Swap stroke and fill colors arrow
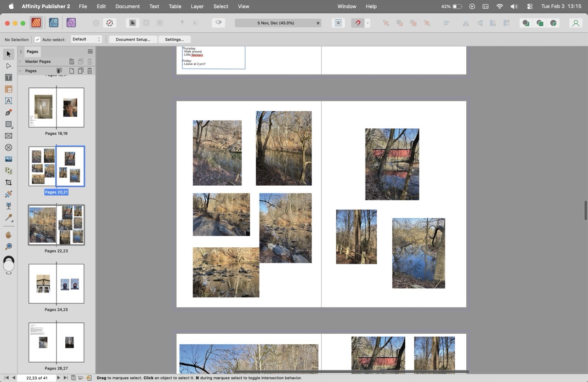Screen dimensions: 588x382 click(9, 274)
